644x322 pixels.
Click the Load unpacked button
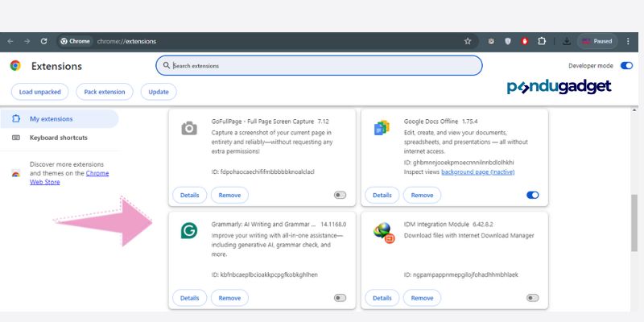pyautogui.click(x=39, y=92)
